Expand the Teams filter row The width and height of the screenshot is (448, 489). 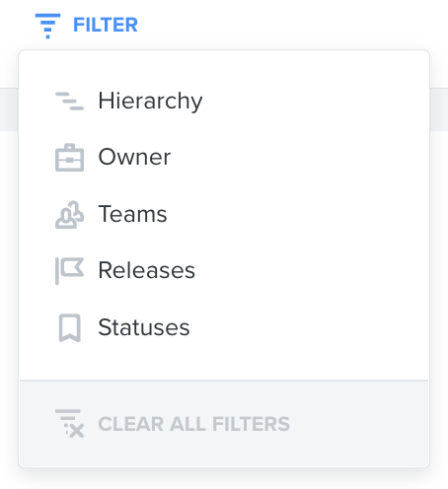tap(224, 214)
